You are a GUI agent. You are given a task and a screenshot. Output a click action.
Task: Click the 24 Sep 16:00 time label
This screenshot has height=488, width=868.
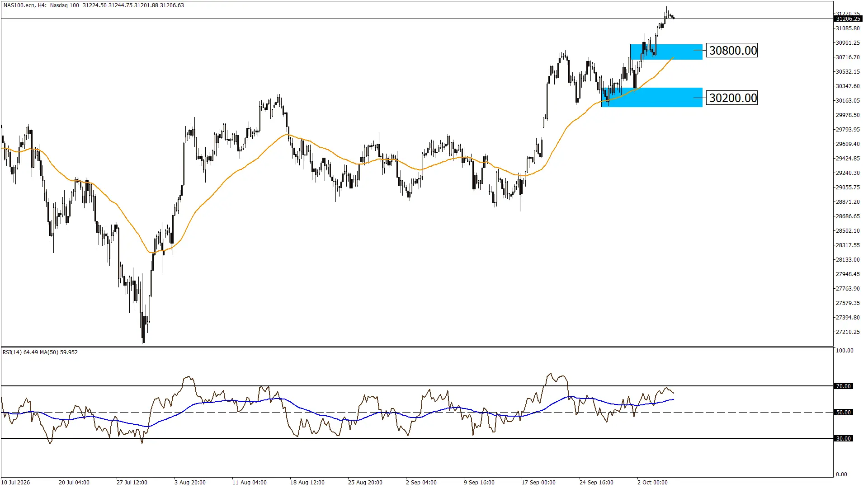click(x=597, y=482)
